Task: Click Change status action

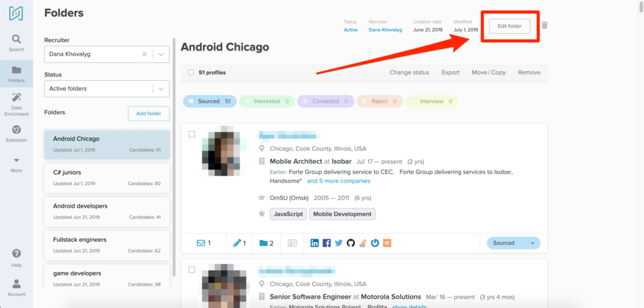Action: [409, 72]
